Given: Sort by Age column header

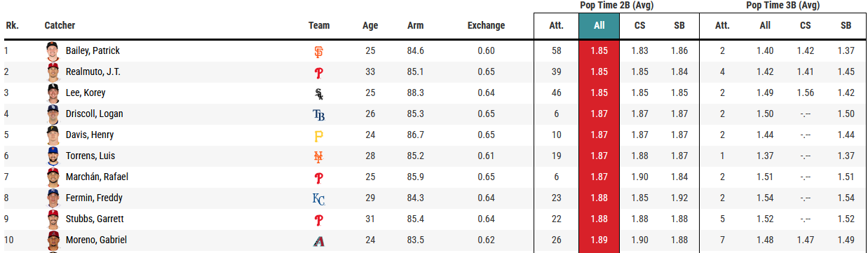Looking at the screenshot, I should pos(370,26).
